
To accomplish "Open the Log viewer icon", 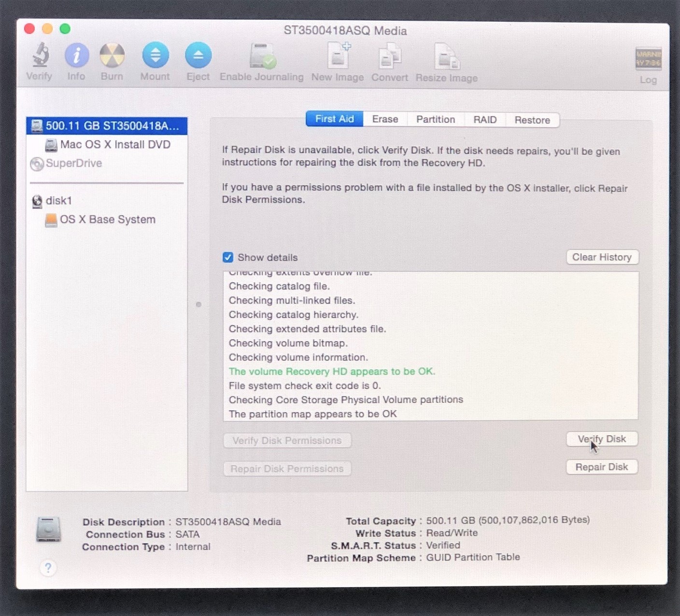I will click(648, 58).
